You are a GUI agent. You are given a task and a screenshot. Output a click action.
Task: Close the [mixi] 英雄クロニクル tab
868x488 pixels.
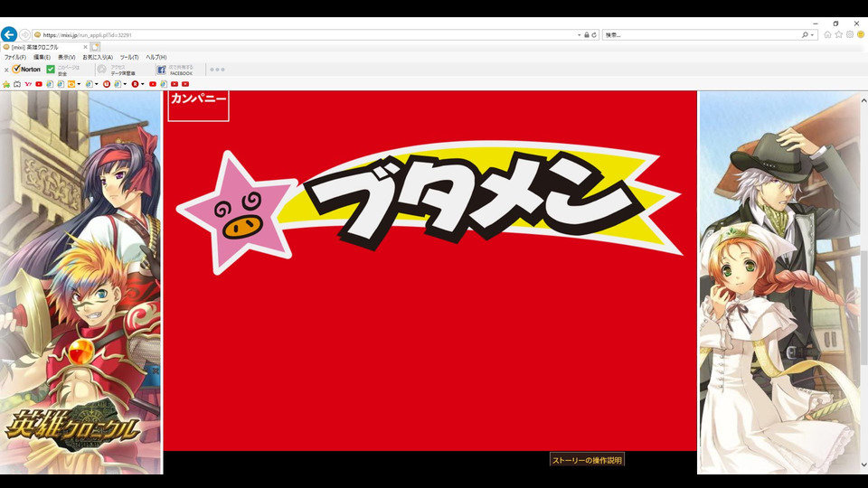click(85, 47)
